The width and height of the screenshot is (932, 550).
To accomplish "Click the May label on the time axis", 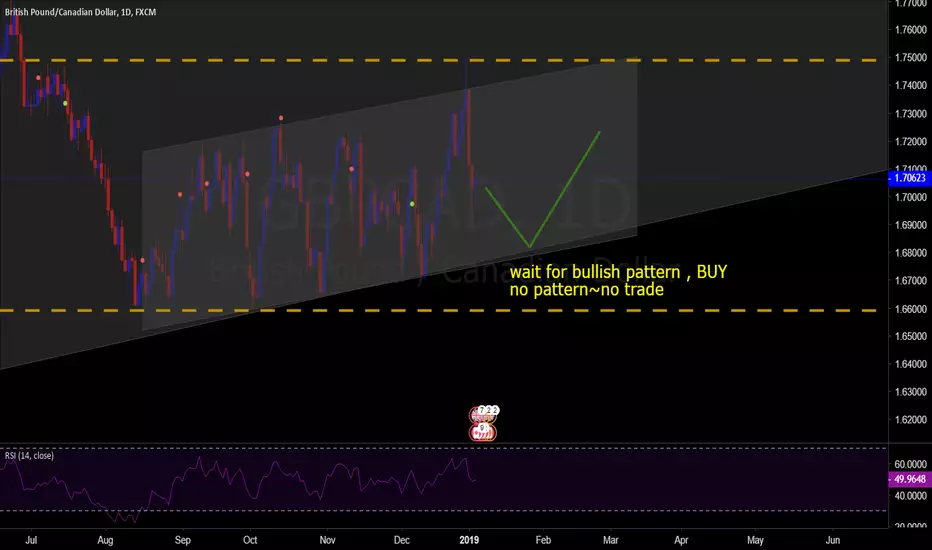I will tap(755, 540).
